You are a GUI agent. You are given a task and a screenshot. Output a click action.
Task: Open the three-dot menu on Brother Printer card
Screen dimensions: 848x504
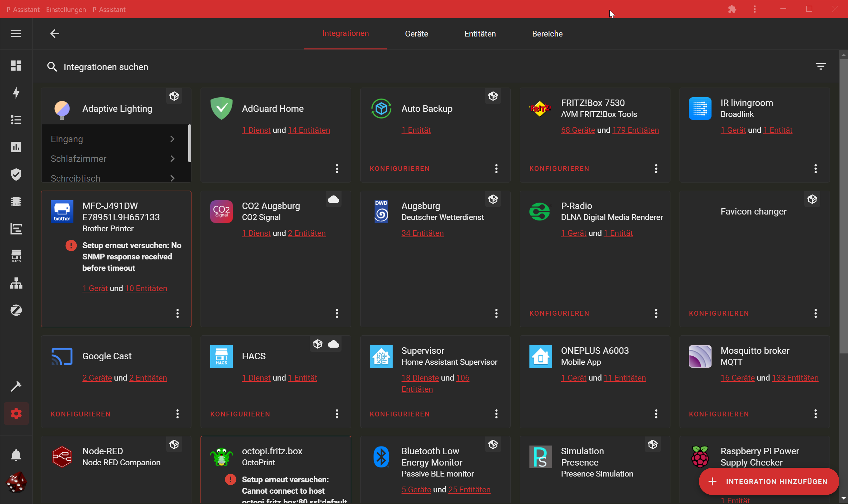tap(178, 313)
